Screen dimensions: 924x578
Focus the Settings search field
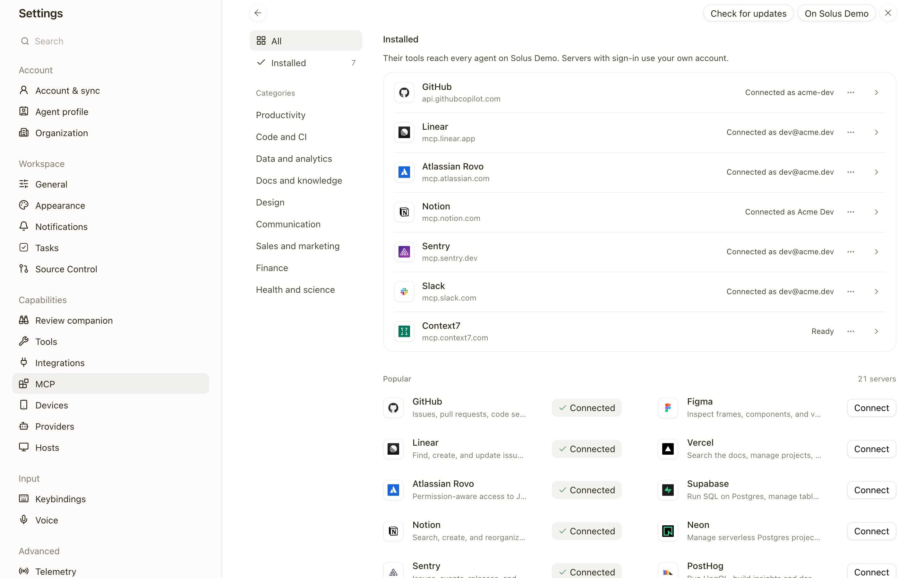(x=111, y=41)
